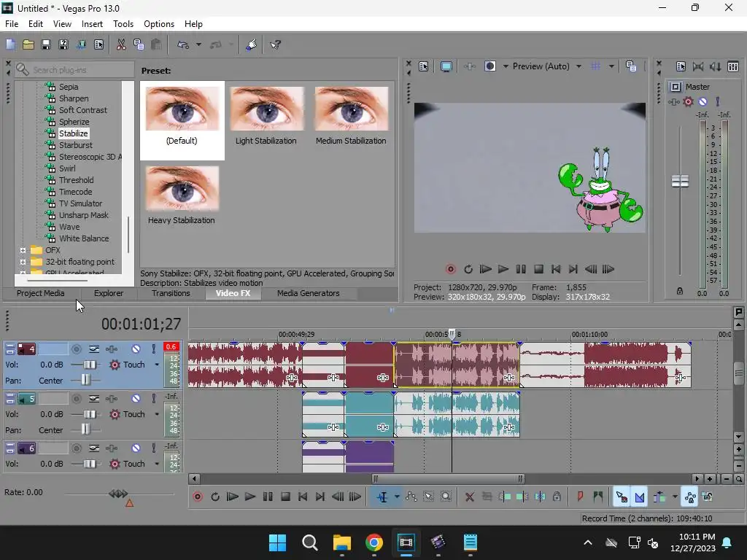Select the Selection Edit tool
Viewport: 747px width, 560px height.
click(x=429, y=497)
